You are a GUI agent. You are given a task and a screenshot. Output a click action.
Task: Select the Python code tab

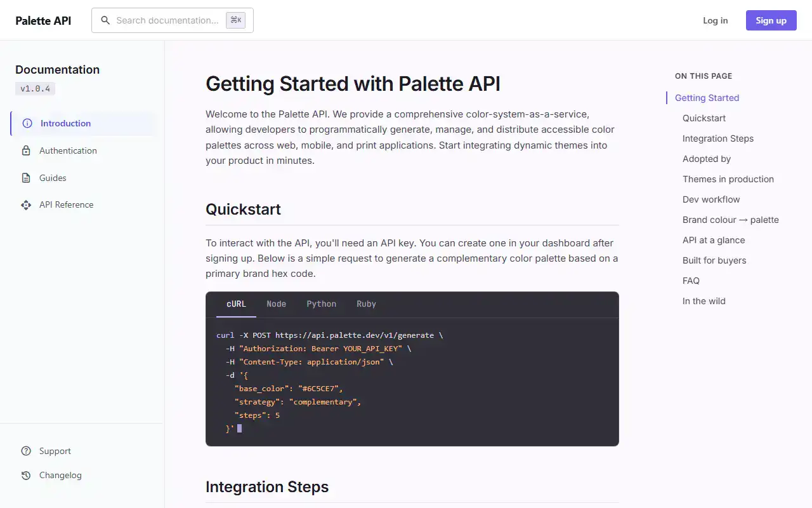point(322,304)
